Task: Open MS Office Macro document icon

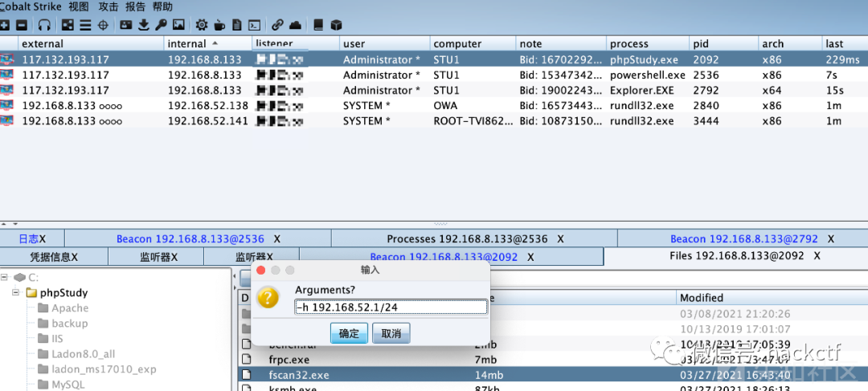Action: click(x=237, y=25)
